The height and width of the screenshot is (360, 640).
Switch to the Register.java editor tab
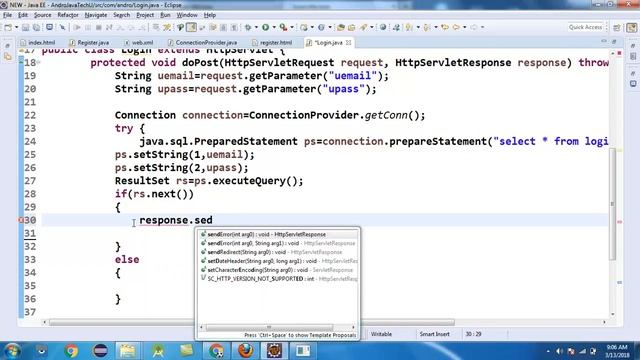click(x=89, y=42)
